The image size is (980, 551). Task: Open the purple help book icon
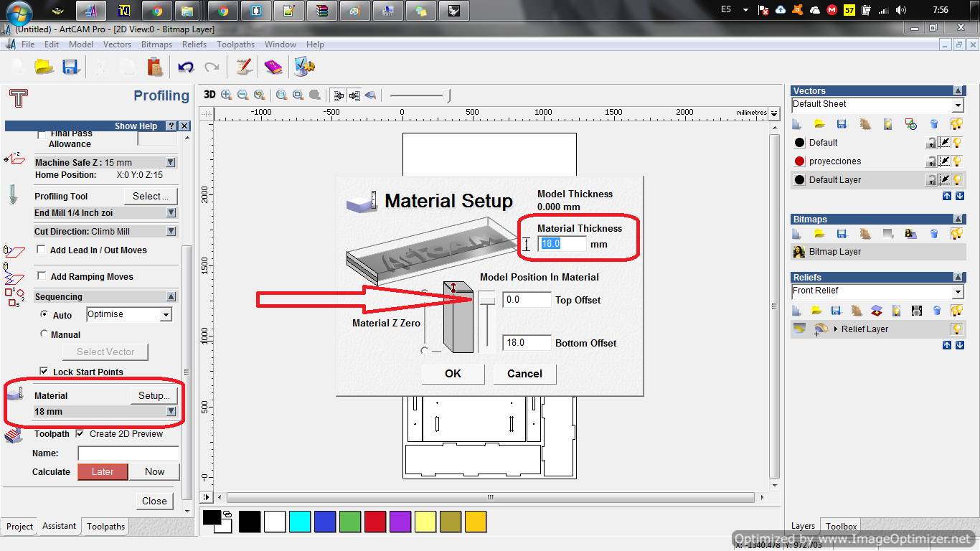tap(273, 67)
